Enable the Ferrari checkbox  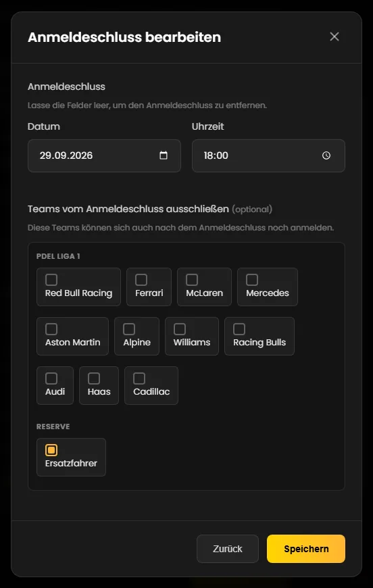tap(141, 280)
